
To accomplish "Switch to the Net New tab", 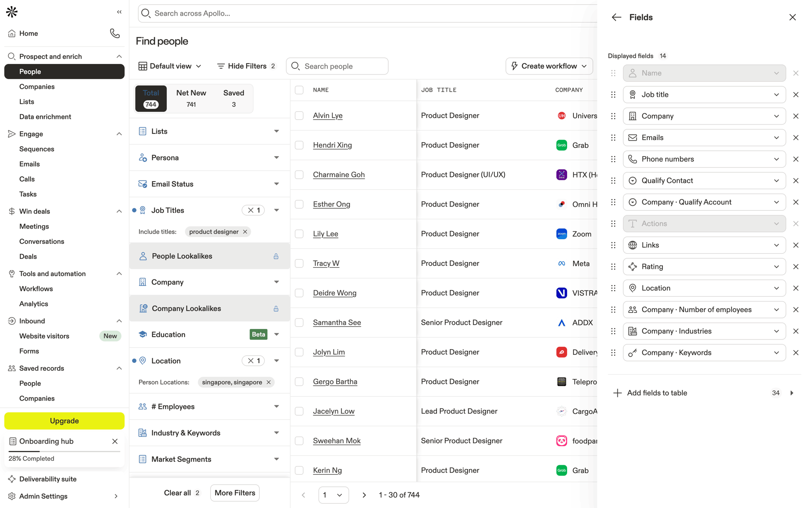I will click(191, 98).
